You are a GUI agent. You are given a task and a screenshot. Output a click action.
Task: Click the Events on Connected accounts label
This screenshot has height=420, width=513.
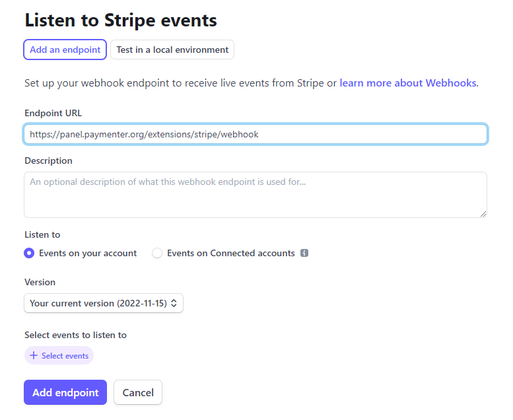tap(231, 253)
